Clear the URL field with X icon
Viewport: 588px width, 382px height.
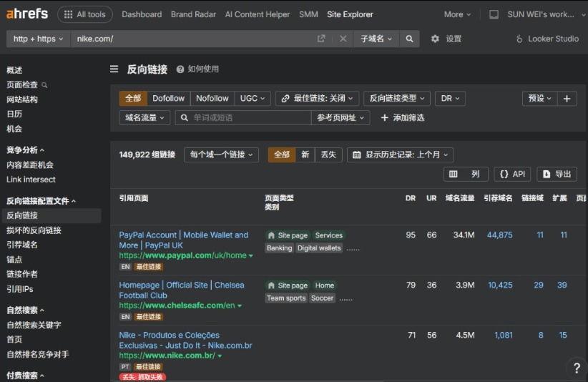click(x=343, y=39)
